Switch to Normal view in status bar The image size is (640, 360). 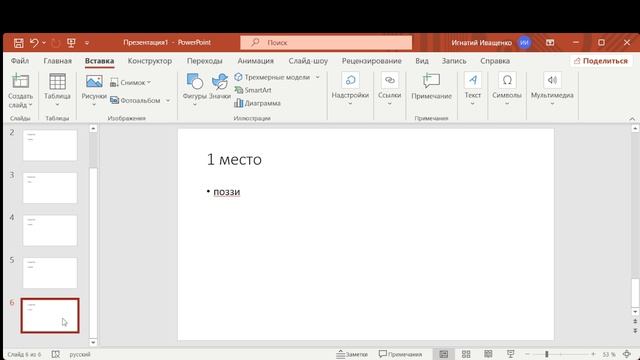[444, 354]
